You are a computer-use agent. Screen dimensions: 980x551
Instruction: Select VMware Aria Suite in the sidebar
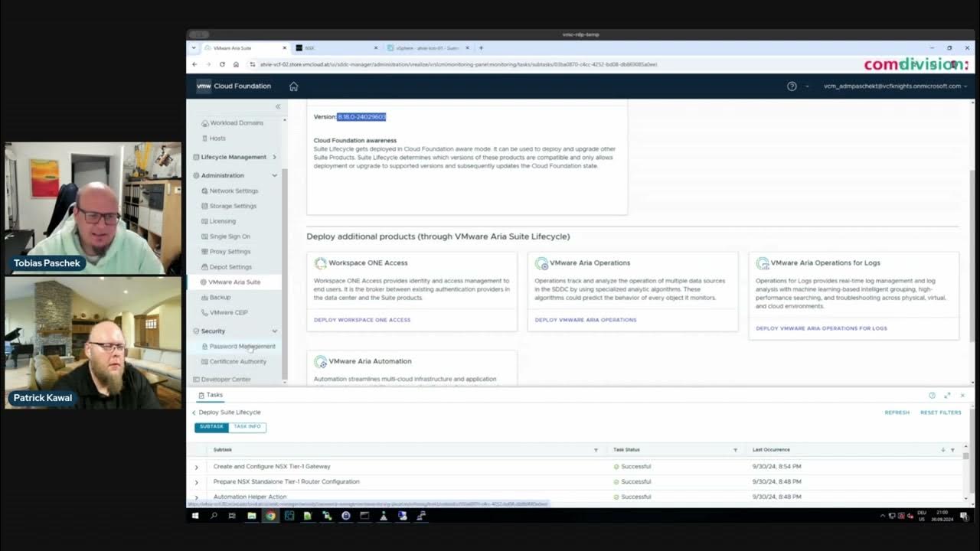tap(234, 282)
